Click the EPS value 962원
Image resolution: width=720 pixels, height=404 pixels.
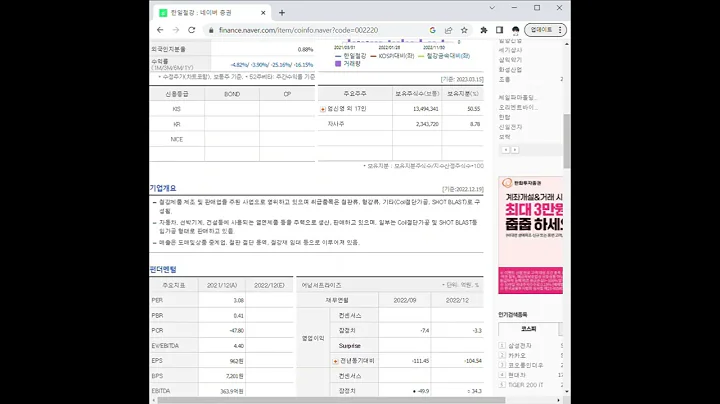coord(236,361)
